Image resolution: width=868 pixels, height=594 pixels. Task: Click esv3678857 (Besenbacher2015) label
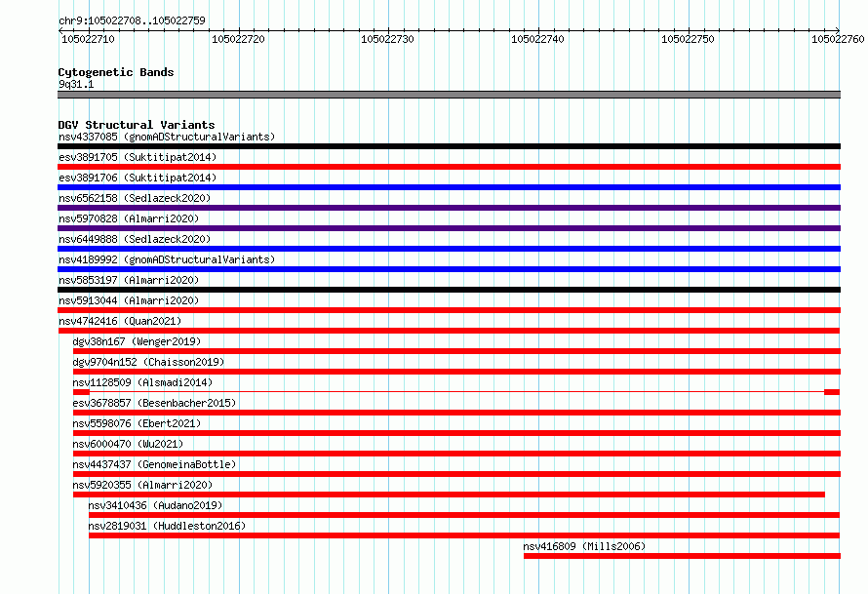pyautogui.click(x=154, y=403)
